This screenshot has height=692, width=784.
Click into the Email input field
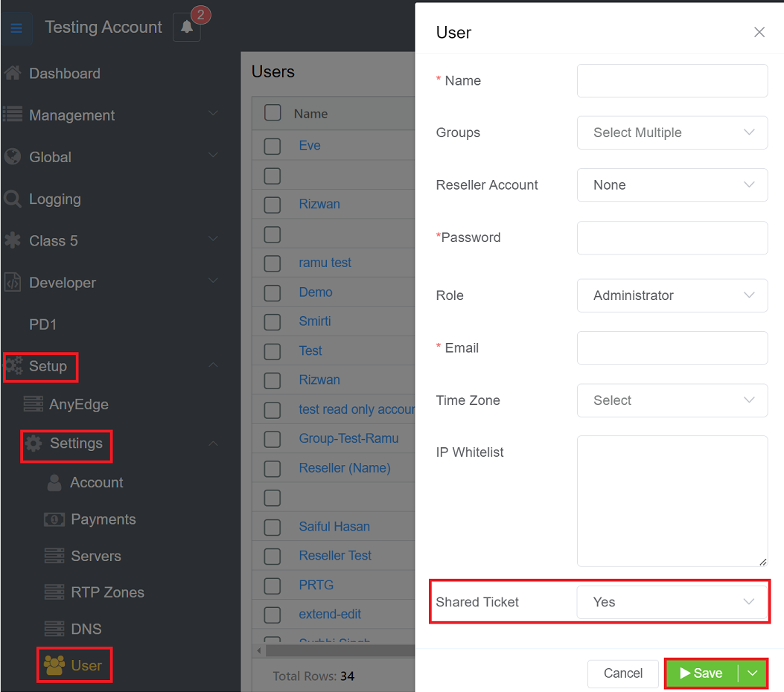[x=672, y=348]
